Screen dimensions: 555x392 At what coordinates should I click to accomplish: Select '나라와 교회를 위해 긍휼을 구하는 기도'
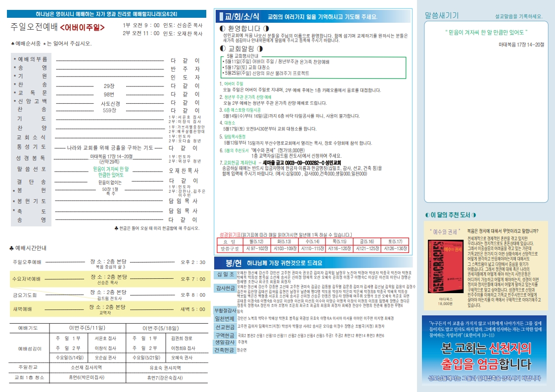[x=110, y=148]
